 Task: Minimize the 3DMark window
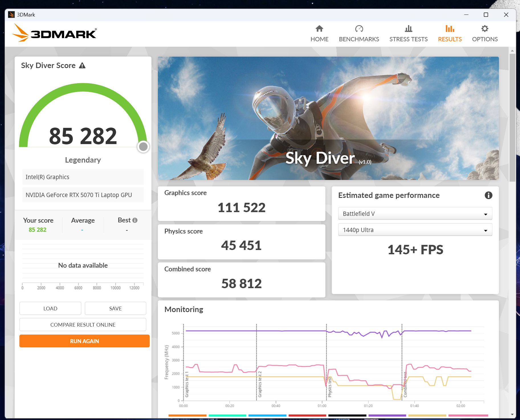[x=466, y=15]
